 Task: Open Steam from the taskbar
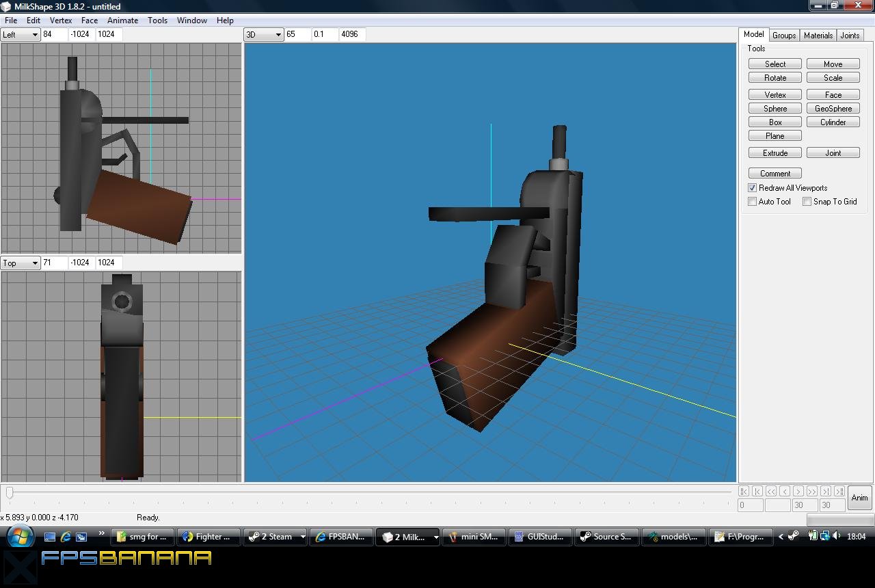[x=273, y=537]
